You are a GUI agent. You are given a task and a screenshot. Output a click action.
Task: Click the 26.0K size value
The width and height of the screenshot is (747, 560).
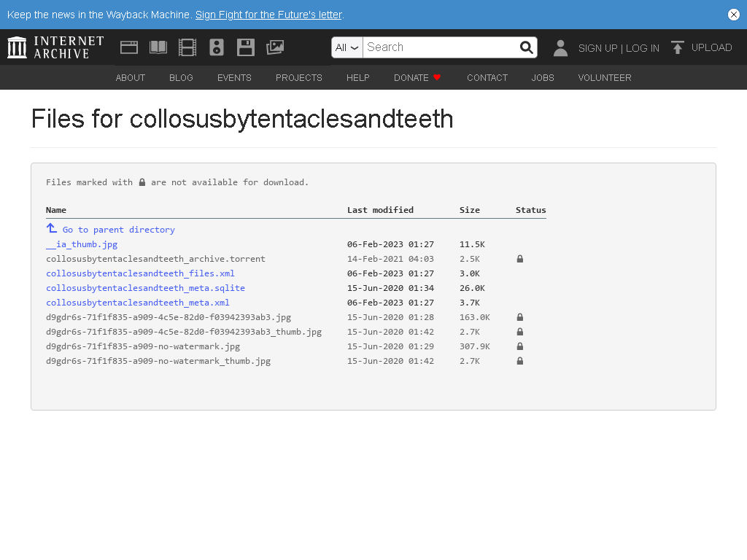pos(472,288)
